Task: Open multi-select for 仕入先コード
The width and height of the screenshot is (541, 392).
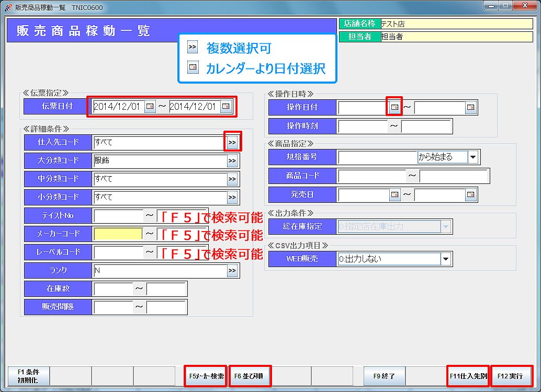Action: click(x=232, y=142)
